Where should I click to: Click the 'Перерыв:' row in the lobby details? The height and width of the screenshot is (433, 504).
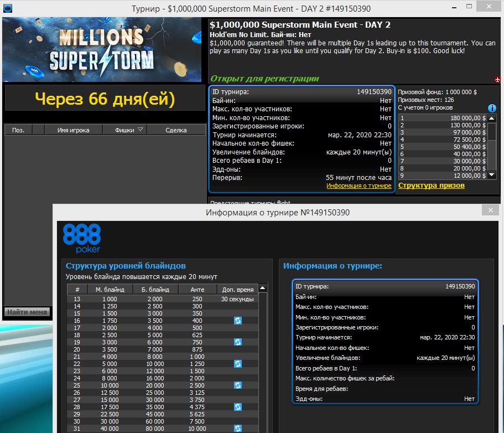tap(302, 178)
